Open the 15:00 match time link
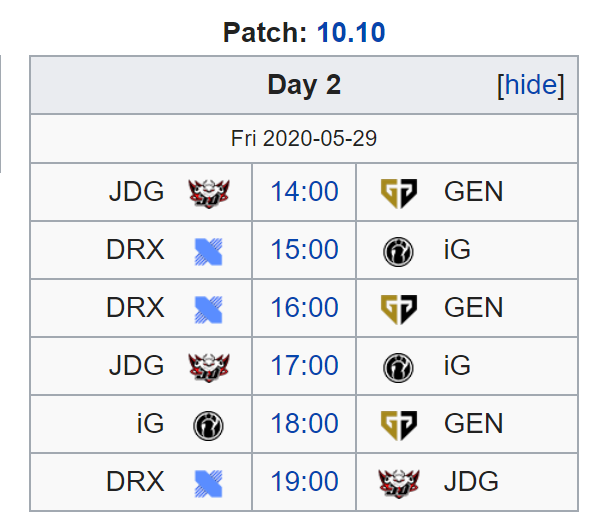The image size is (616, 526). 304,249
